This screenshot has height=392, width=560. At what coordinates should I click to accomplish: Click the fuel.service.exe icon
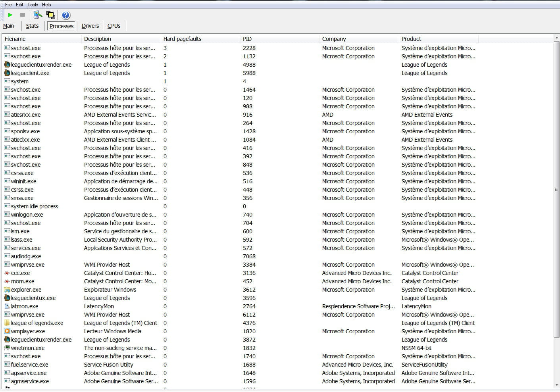7,365
